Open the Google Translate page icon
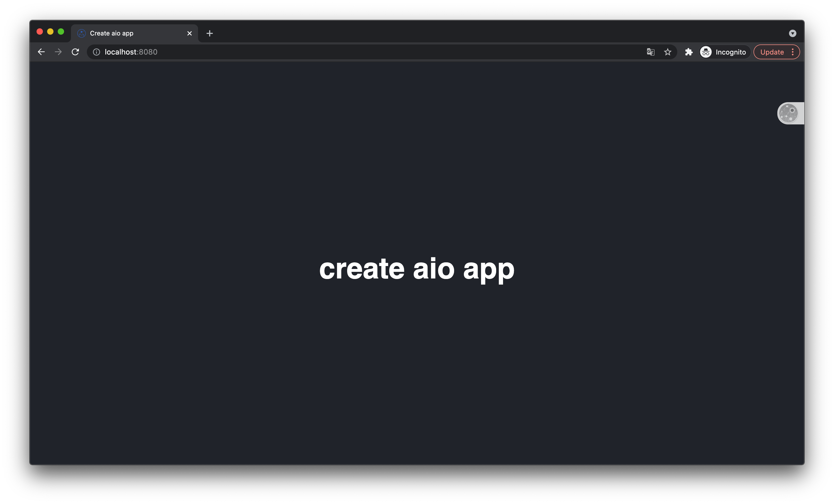 point(650,52)
